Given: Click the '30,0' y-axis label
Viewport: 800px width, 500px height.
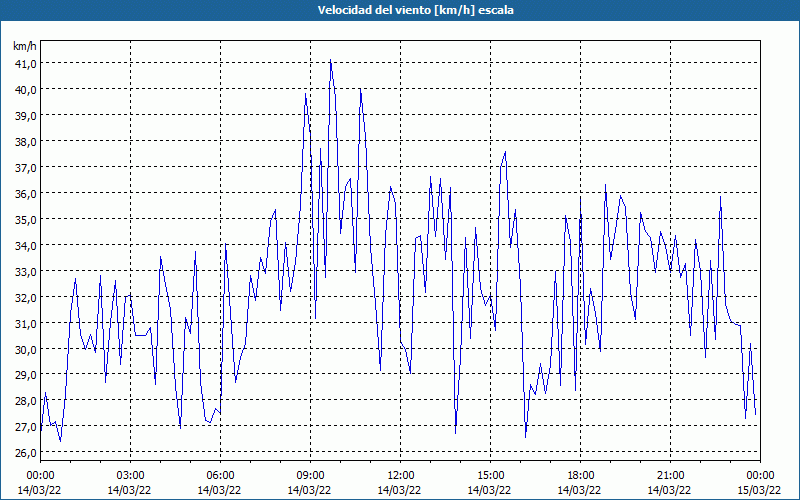Looking at the screenshot, I should click(x=26, y=350).
